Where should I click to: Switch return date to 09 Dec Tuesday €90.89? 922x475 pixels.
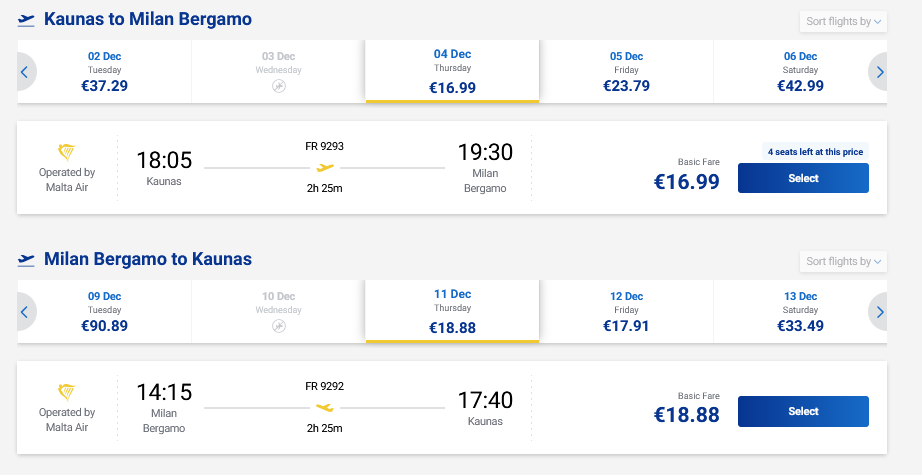click(x=104, y=312)
